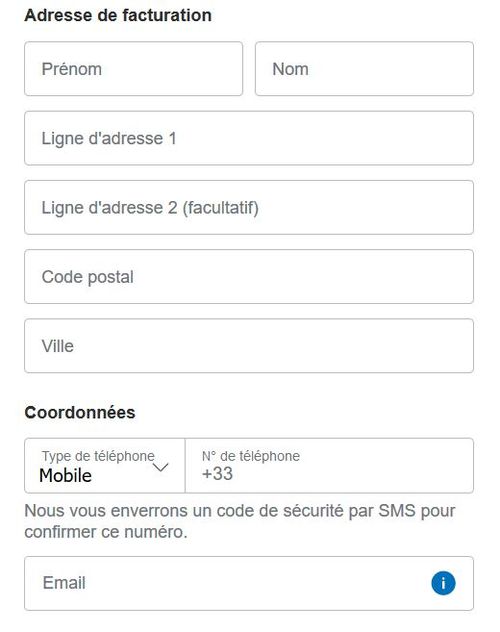
Task: Click the Email input field
Action: [249, 584]
